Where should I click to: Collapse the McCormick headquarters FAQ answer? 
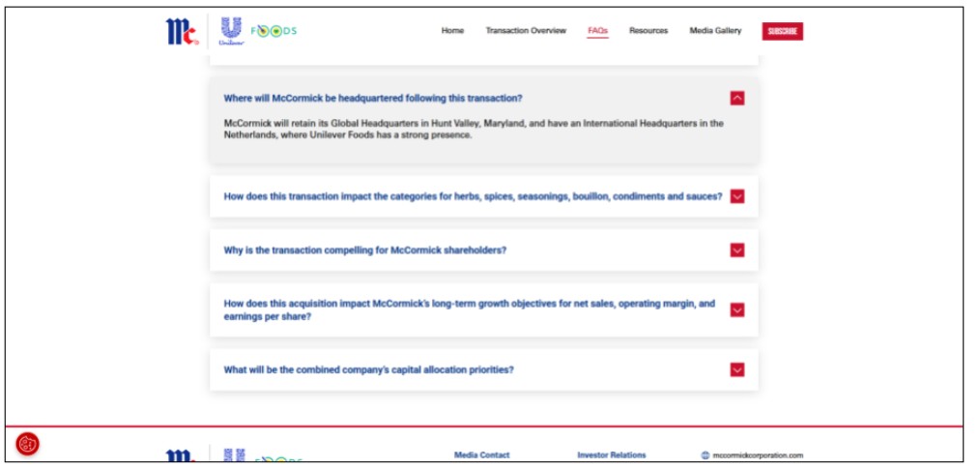coord(737,98)
